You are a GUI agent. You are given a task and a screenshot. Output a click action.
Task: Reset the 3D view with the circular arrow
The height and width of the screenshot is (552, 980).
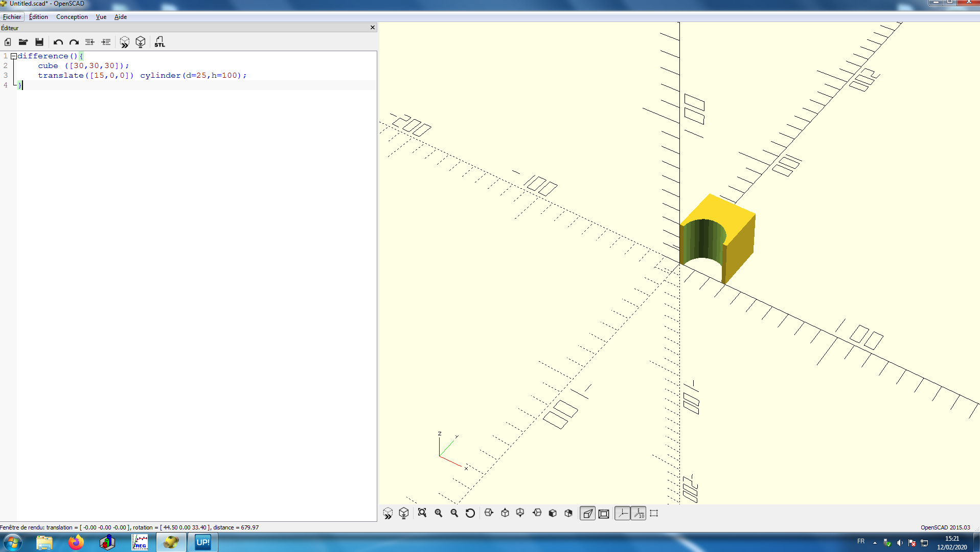(x=470, y=513)
